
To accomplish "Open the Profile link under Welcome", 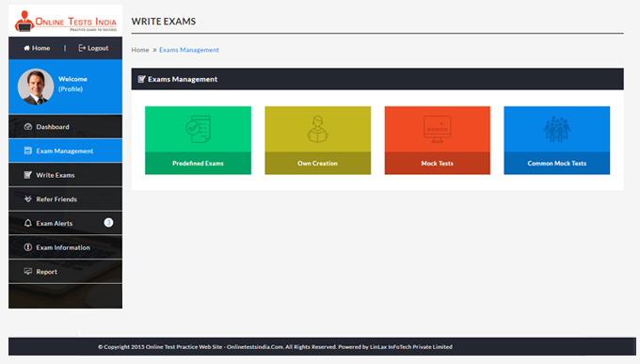I will 71,88.
